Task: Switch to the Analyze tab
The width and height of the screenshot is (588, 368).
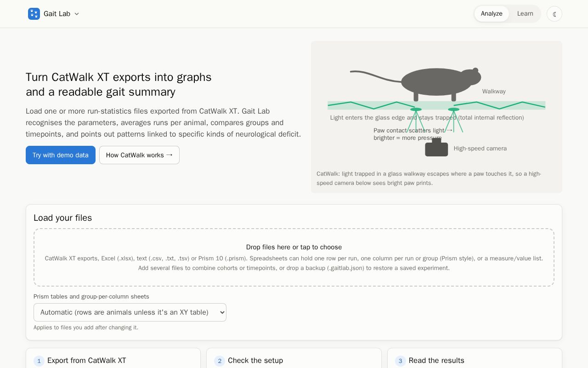Action: 492,14
